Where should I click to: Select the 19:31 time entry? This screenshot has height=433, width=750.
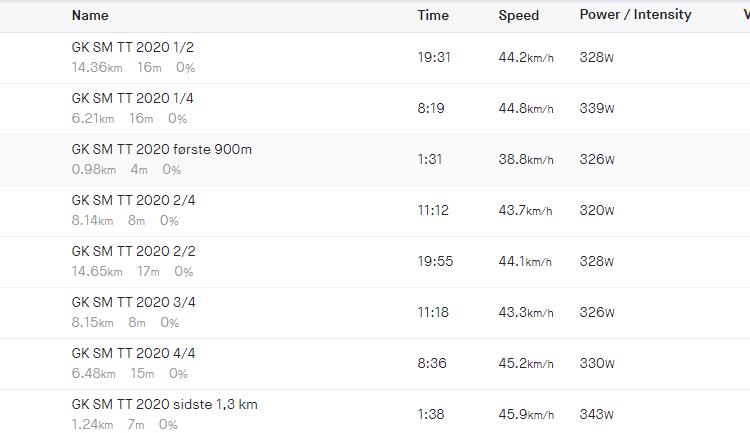point(434,57)
